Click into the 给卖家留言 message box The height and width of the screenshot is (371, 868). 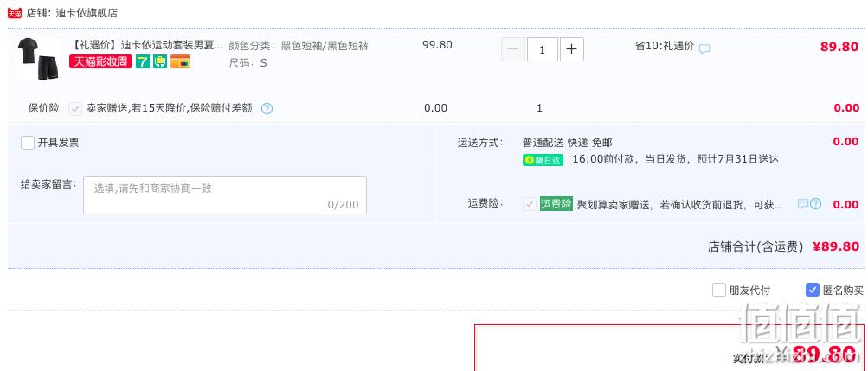pos(225,195)
